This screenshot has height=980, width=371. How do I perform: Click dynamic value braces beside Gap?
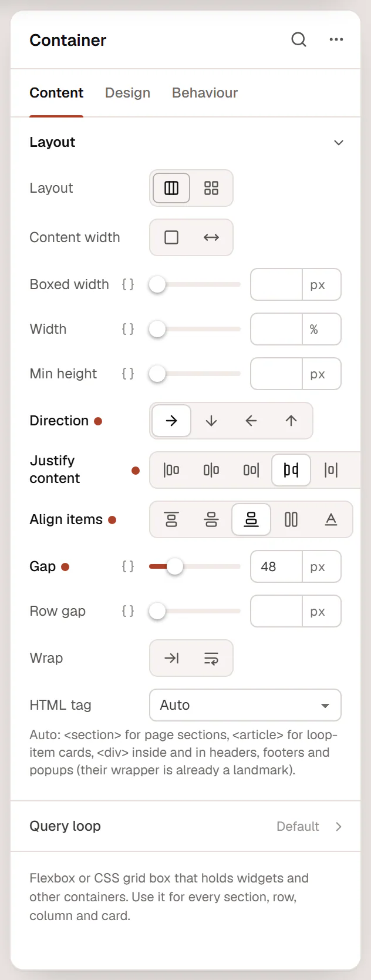tap(128, 566)
